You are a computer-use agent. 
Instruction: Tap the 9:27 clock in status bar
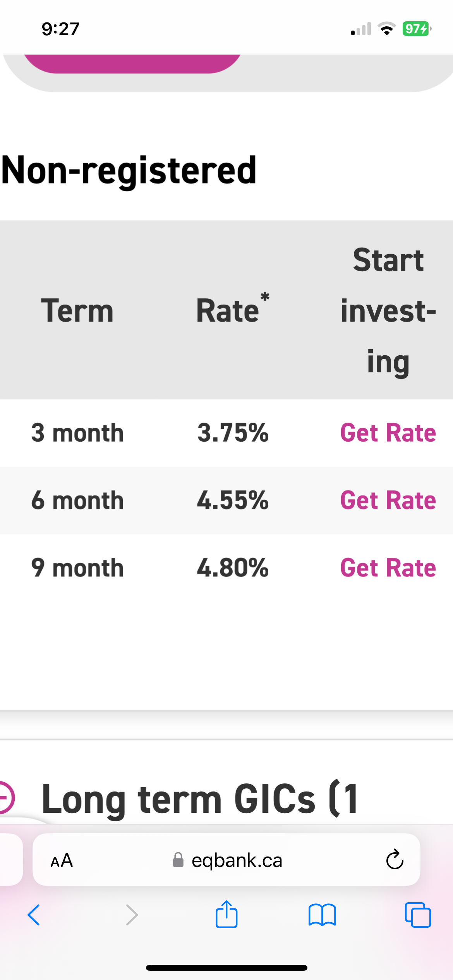click(60, 29)
